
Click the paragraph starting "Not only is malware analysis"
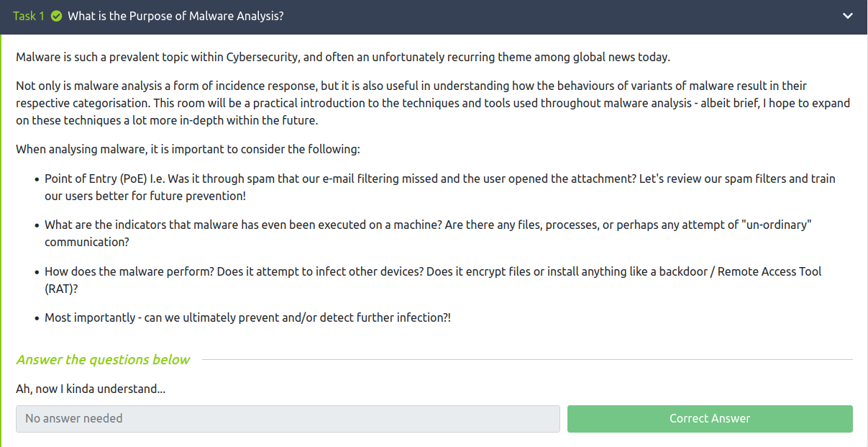[432, 104]
